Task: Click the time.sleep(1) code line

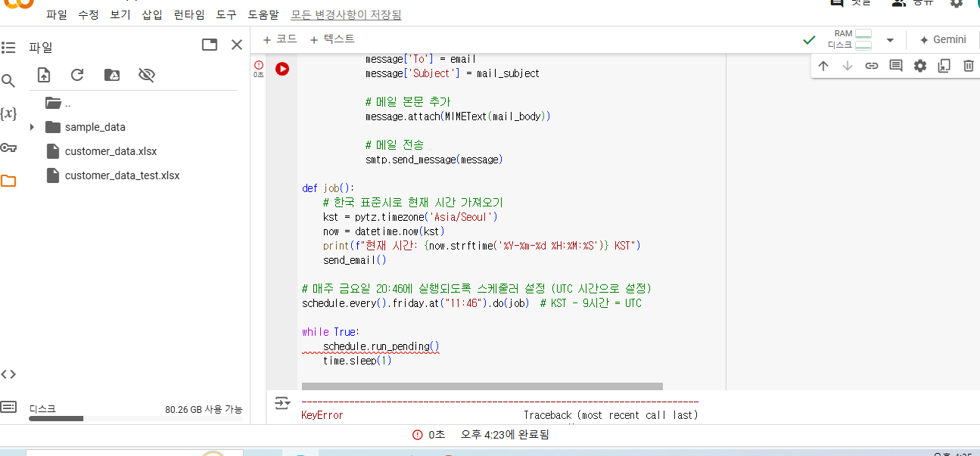Action: click(357, 361)
